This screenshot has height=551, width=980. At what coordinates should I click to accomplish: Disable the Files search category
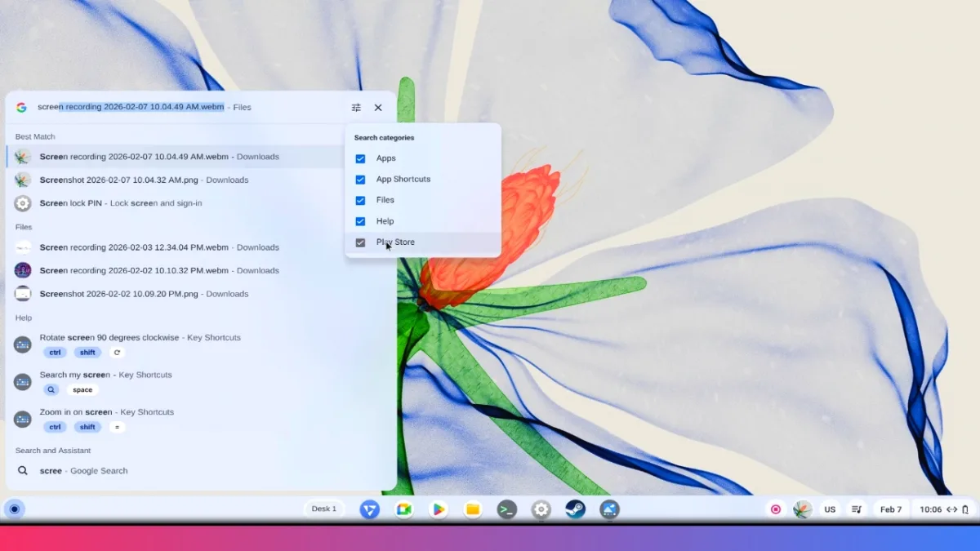coord(360,200)
